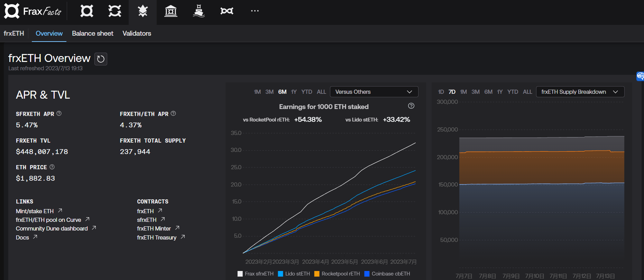Switch to the Balance sheet tab
The image size is (644, 280).
pyautogui.click(x=92, y=34)
